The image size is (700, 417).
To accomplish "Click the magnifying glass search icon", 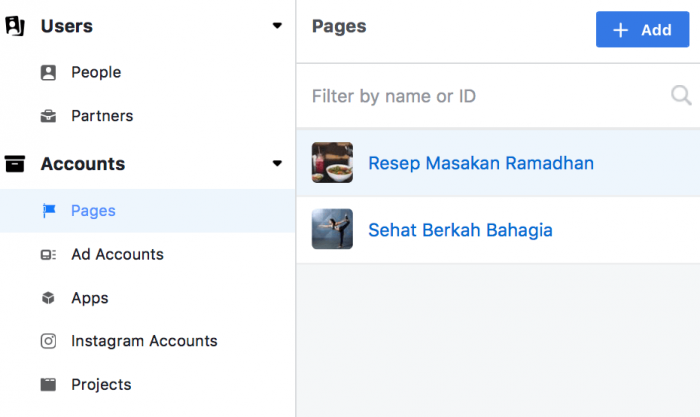I will pyautogui.click(x=681, y=96).
